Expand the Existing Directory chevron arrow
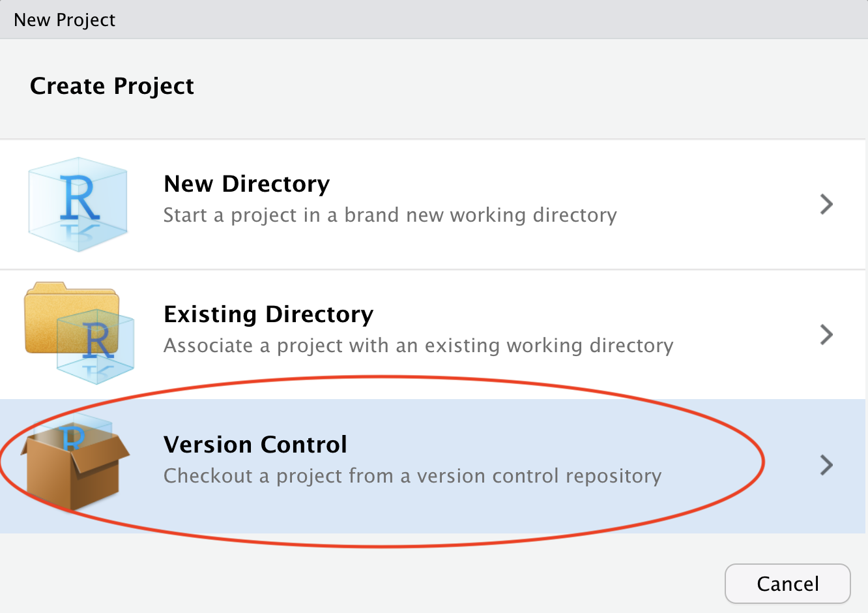The height and width of the screenshot is (613, 868). [x=826, y=335]
